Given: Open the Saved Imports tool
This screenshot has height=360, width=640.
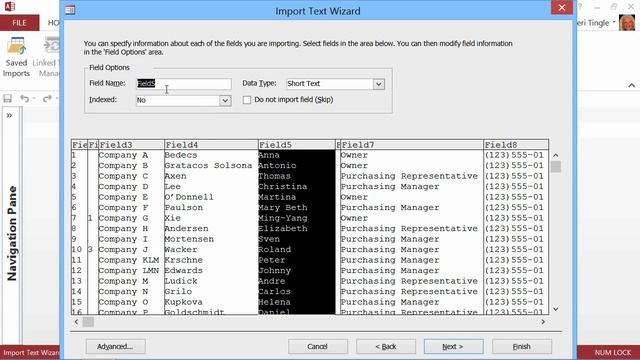Looking at the screenshot, I should click(16, 57).
